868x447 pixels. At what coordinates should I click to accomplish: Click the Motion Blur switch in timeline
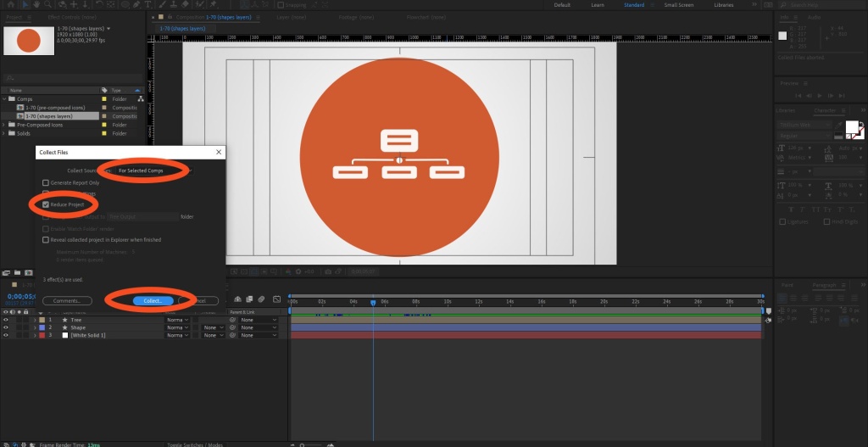tap(261, 299)
